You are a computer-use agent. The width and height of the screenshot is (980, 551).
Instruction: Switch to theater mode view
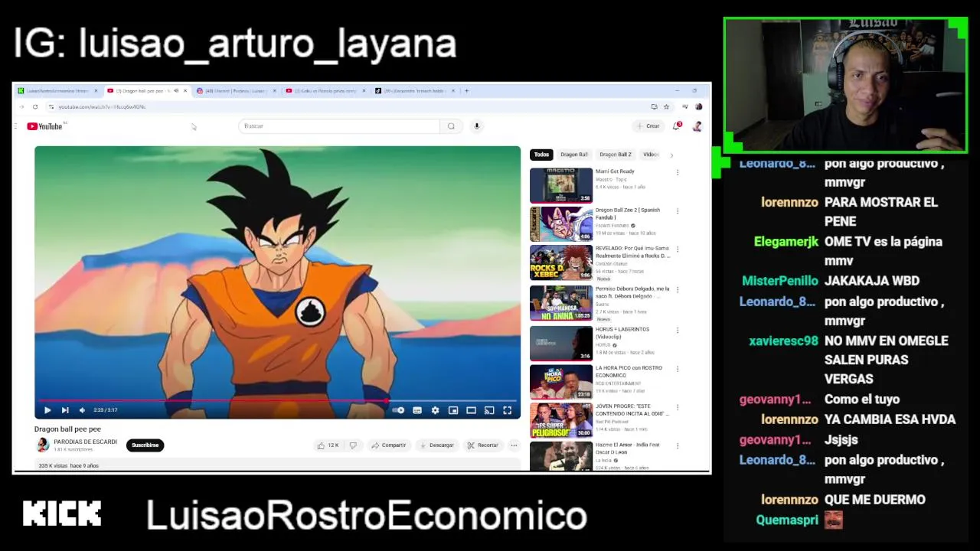471,410
